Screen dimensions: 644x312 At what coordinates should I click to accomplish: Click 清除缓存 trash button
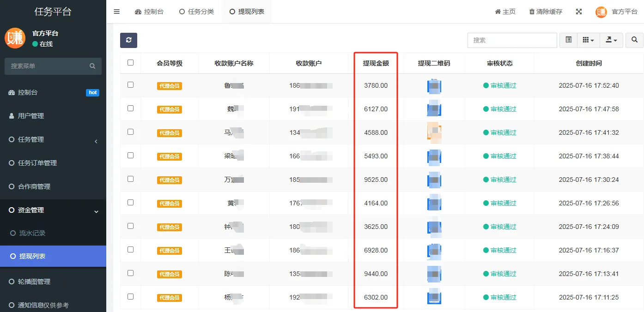(x=546, y=12)
